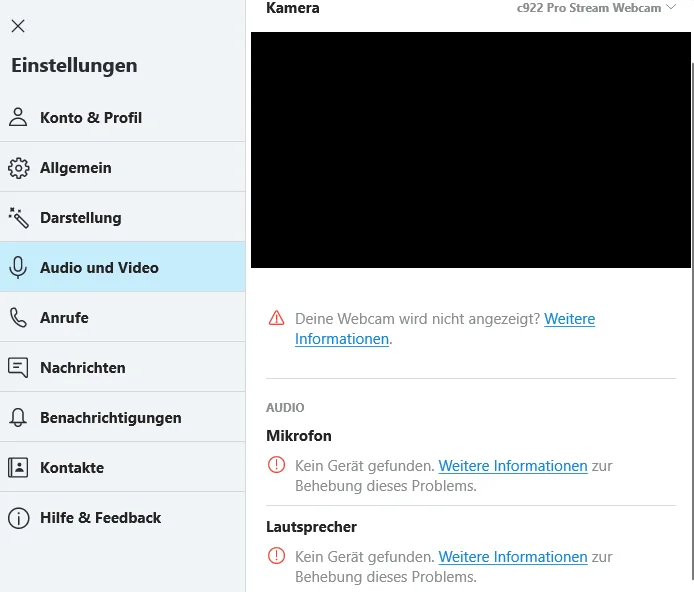This screenshot has width=694, height=592.
Task: Click the black camera preview area
Action: pos(470,150)
